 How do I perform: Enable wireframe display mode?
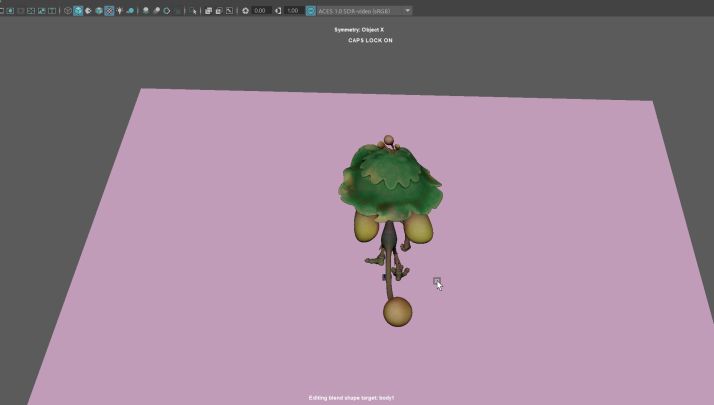coord(68,10)
